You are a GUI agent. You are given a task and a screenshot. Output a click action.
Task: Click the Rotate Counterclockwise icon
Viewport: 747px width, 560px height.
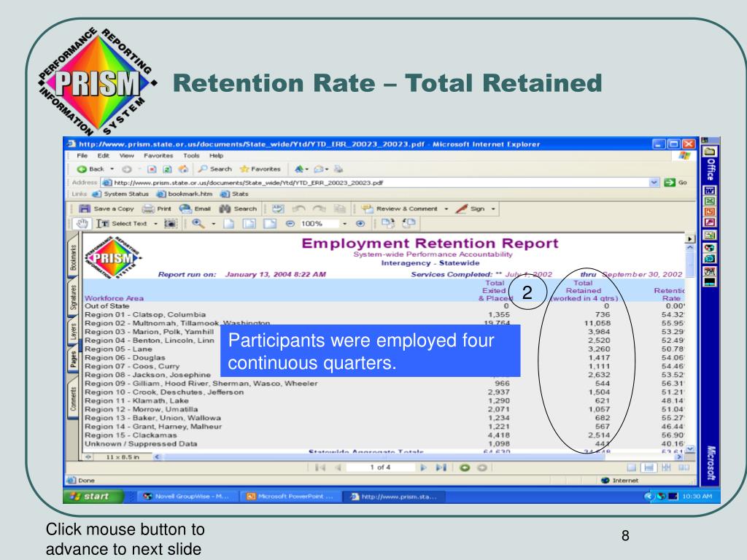point(409,223)
